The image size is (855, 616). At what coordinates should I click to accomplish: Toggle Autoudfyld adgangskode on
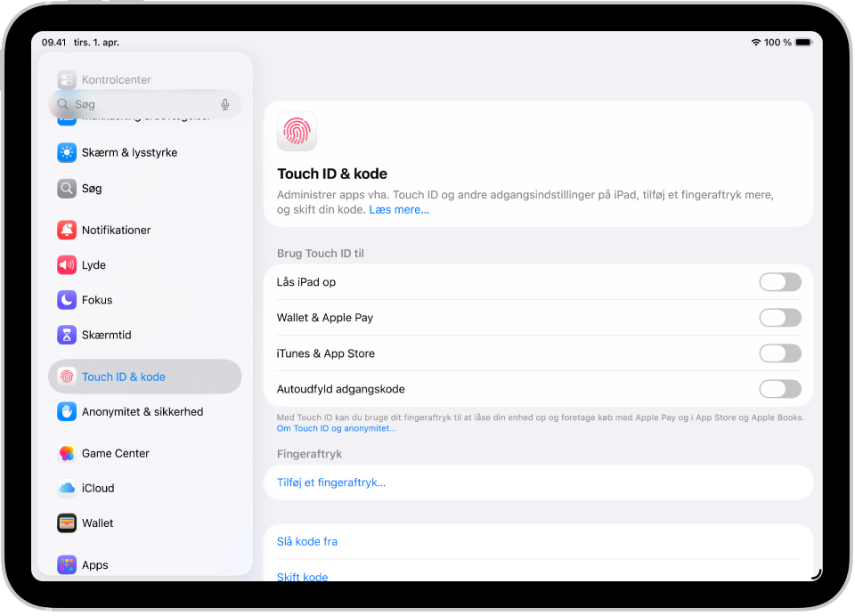click(780, 389)
